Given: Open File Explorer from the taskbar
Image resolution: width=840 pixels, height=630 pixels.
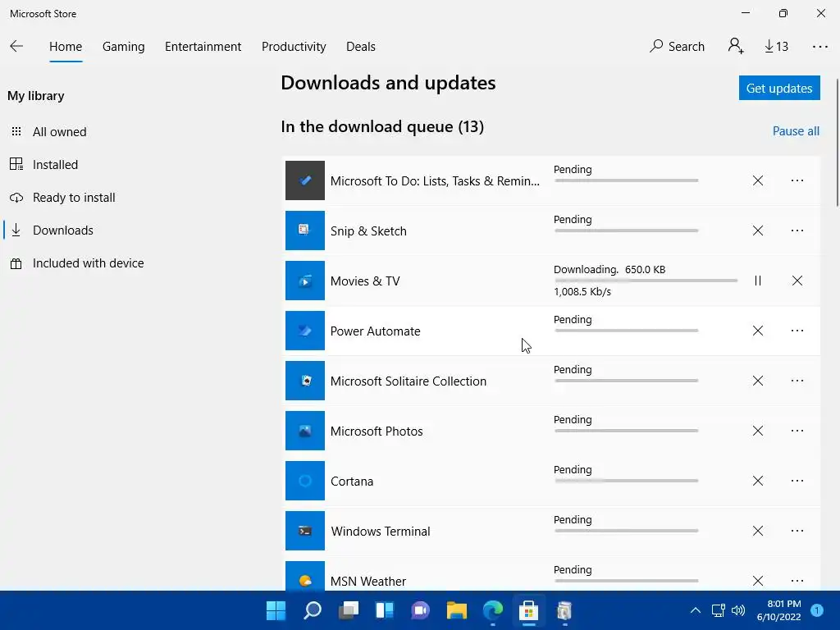Looking at the screenshot, I should click(456, 610).
